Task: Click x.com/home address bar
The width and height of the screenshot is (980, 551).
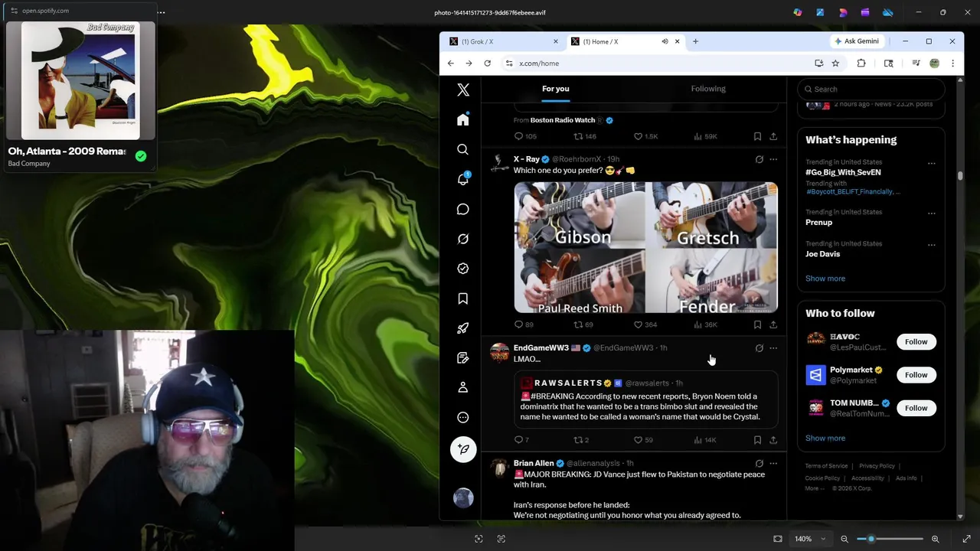Action: (655, 64)
